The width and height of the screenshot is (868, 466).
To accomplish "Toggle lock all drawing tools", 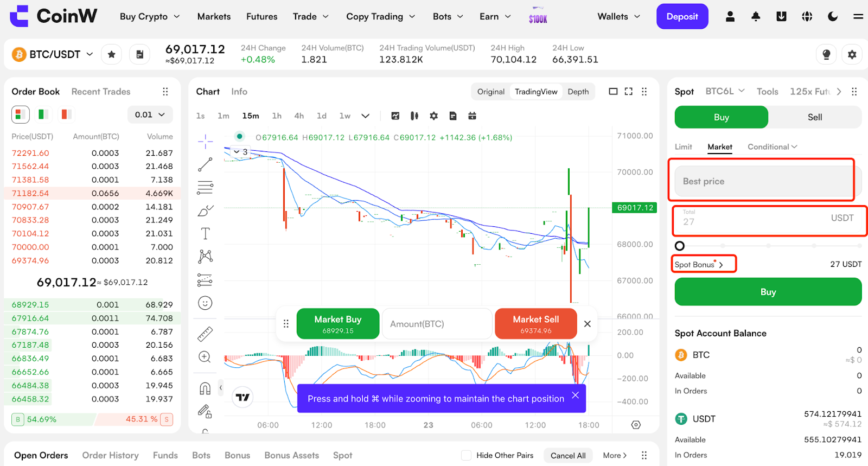I will pos(205,411).
